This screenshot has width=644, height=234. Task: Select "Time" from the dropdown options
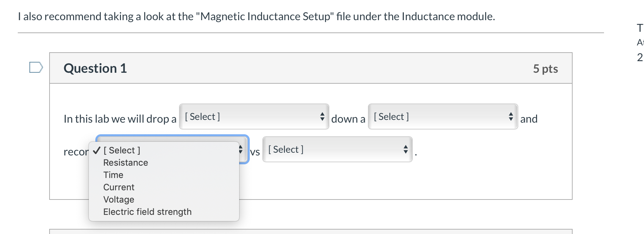[113, 175]
